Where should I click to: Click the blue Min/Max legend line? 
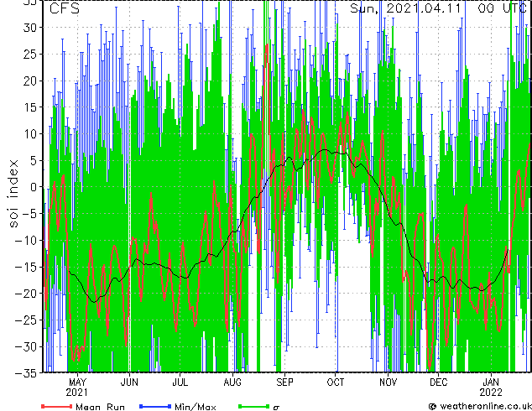[155, 406]
